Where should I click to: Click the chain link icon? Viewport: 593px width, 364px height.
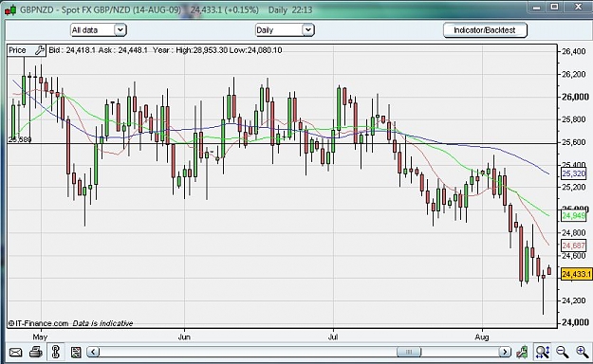pyautogui.click(x=56, y=352)
